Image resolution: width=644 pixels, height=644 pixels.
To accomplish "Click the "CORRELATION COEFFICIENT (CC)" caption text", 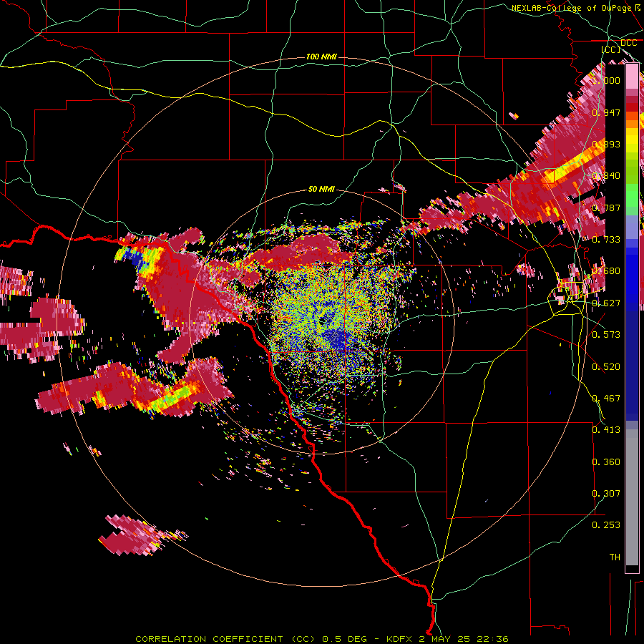I will pos(225,639).
